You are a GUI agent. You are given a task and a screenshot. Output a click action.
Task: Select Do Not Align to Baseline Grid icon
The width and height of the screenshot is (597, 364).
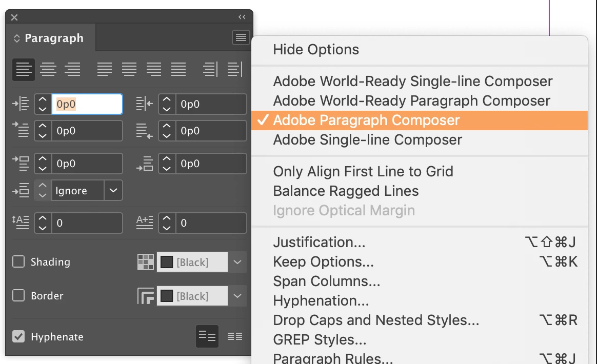207,336
